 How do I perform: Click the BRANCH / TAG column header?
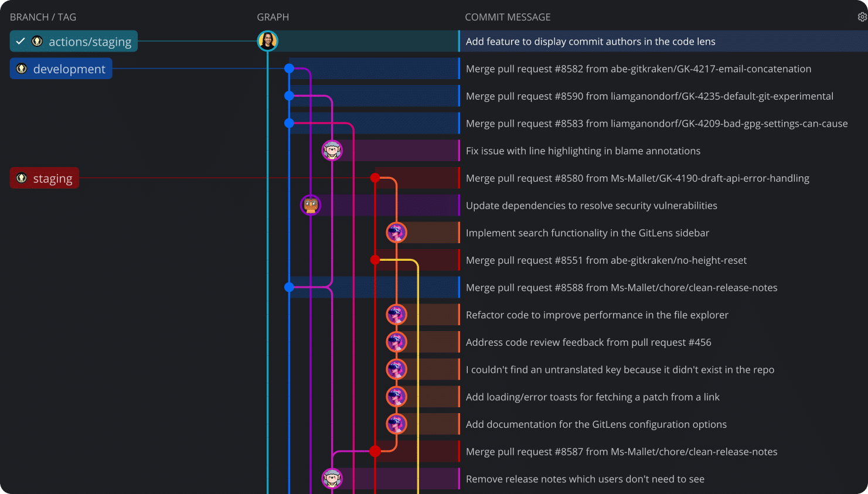point(43,17)
